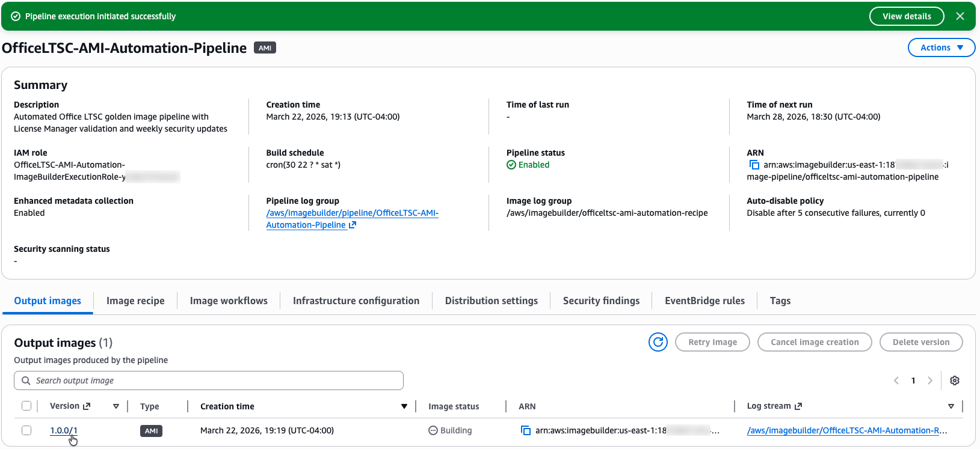Click Cancel image creation button
Image resolution: width=980 pixels, height=449 pixels.
(x=815, y=342)
